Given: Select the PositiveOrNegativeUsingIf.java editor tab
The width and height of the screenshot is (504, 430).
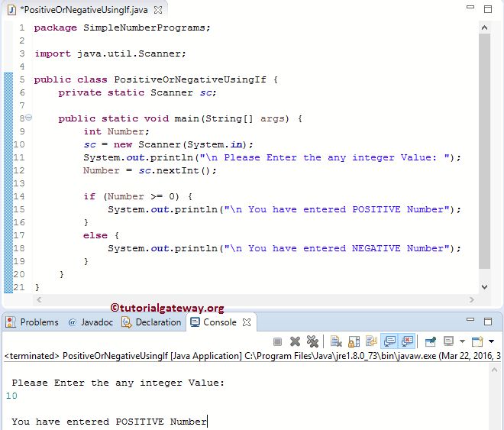Looking at the screenshot, I should [84, 10].
